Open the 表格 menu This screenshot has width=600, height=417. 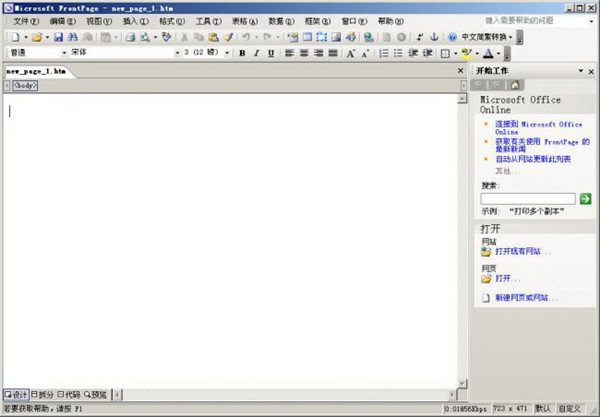(245, 21)
